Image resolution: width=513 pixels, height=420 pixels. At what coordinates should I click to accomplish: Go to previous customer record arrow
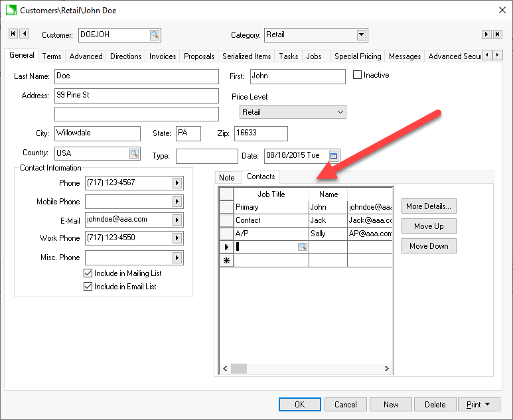coord(25,34)
